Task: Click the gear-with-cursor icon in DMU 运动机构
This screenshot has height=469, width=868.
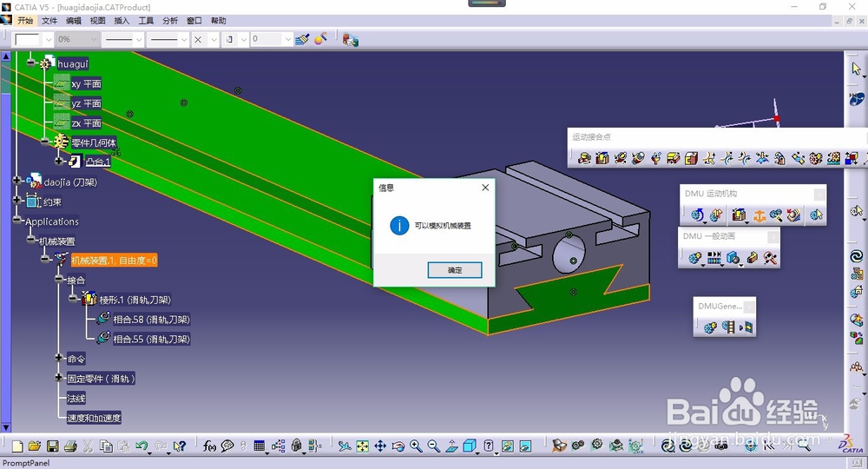Action: (816, 215)
